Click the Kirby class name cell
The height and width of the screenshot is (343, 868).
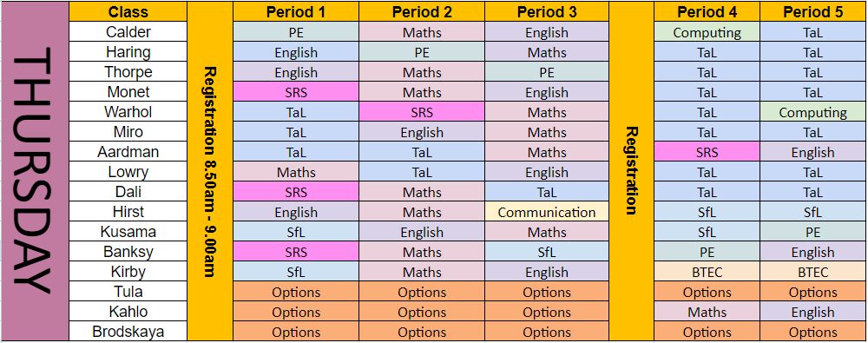click(x=128, y=272)
